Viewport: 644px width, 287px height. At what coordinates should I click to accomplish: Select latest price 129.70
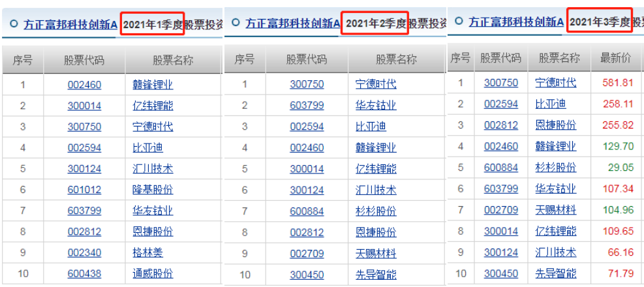(x=618, y=147)
